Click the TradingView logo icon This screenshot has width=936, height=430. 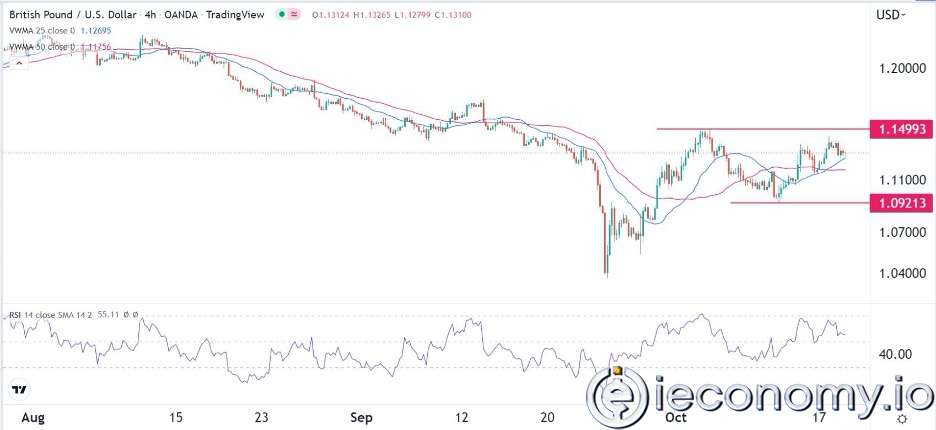pyautogui.click(x=18, y=389)
